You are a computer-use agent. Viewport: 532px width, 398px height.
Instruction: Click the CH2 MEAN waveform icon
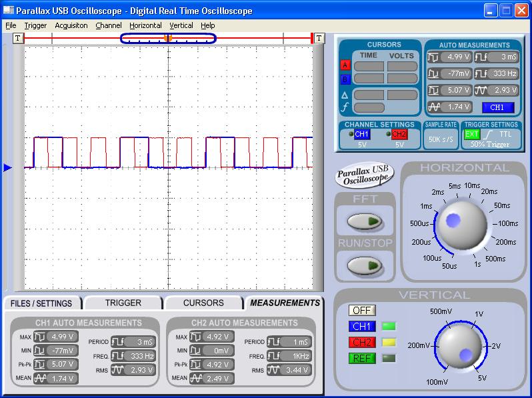(195, 378)
